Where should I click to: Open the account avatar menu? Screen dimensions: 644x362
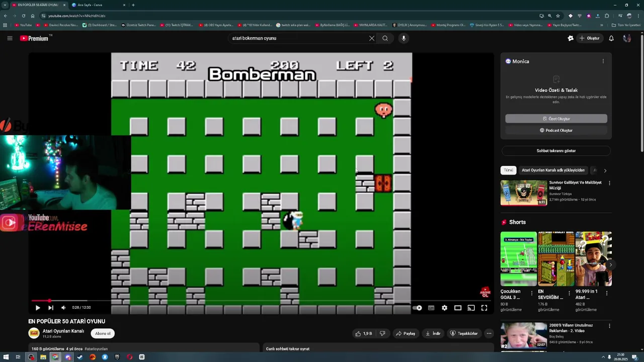tap(627, 38)
